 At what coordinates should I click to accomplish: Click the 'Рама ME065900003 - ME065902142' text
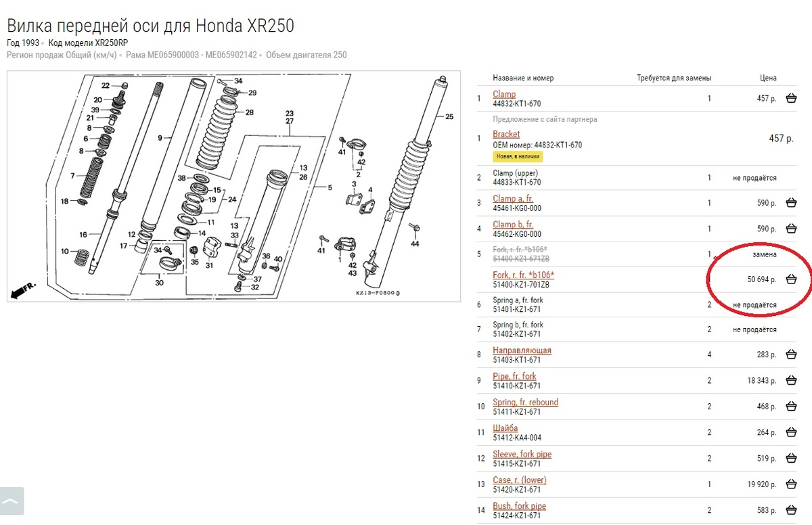tap(191, 55)
